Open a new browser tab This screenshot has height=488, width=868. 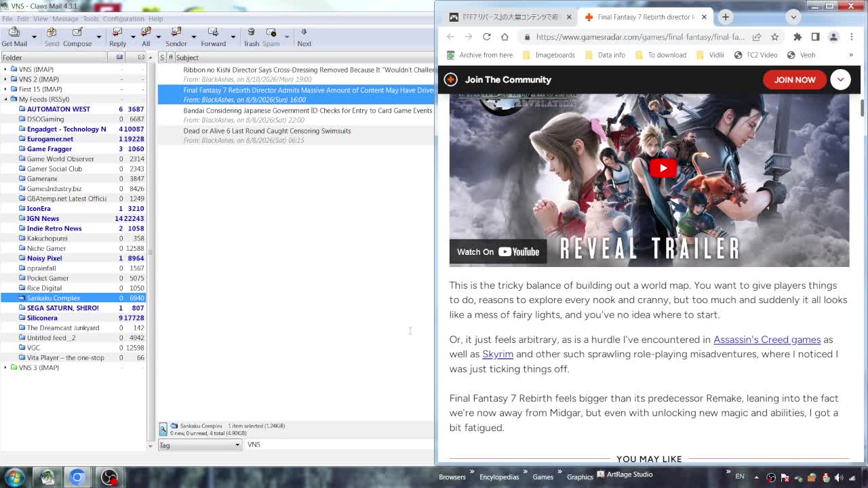point(726,17)
